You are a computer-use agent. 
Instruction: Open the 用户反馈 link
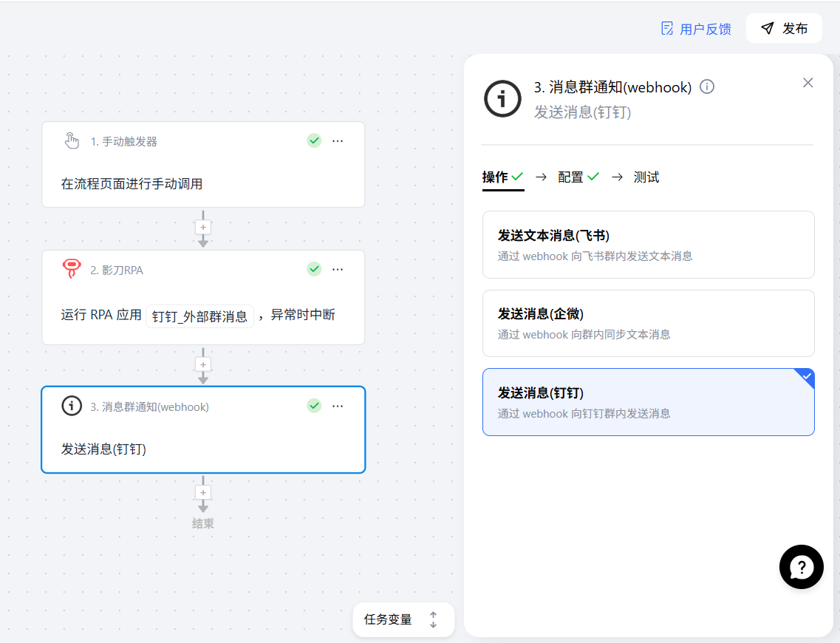click(696, 29)
